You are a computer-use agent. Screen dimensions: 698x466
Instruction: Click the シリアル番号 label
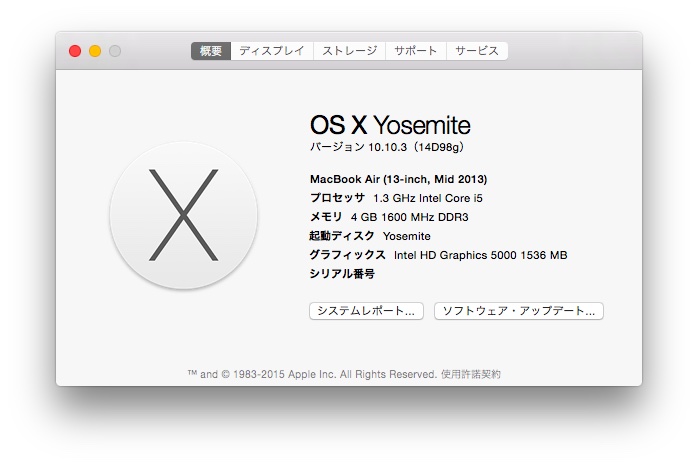(342, 274)
